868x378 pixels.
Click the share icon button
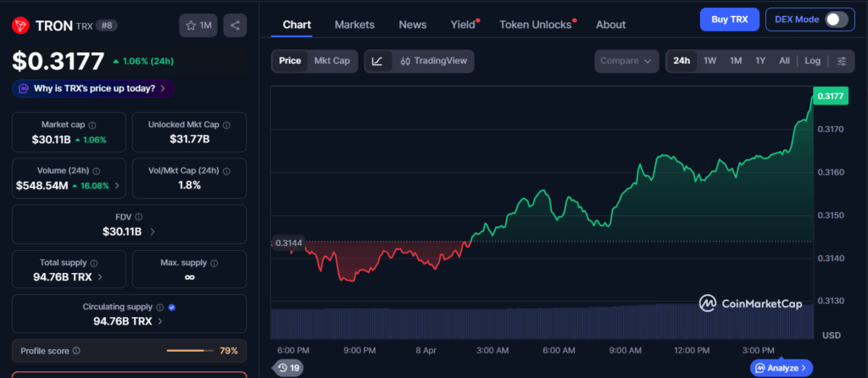click(235, 25)
